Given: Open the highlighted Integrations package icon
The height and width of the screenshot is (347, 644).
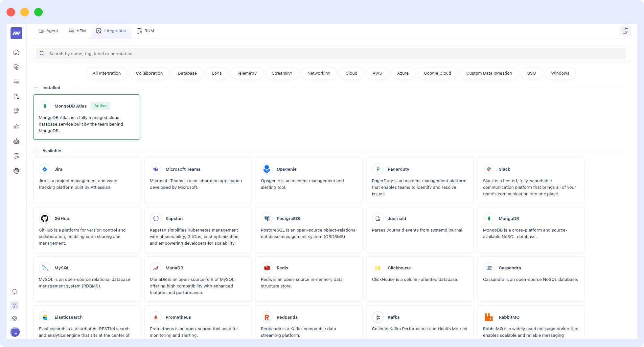Looking at the screenshot, I should pyautogui.click(x=14, y=305).
